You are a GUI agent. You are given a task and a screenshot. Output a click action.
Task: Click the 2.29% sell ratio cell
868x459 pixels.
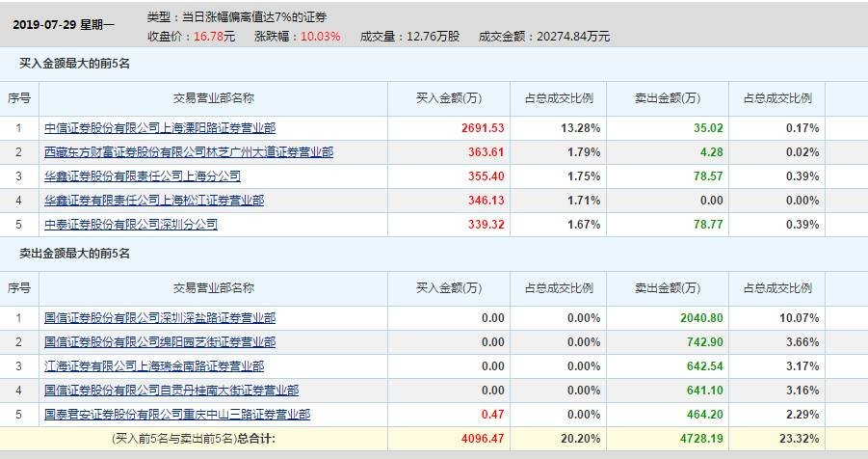click(802, 415)
